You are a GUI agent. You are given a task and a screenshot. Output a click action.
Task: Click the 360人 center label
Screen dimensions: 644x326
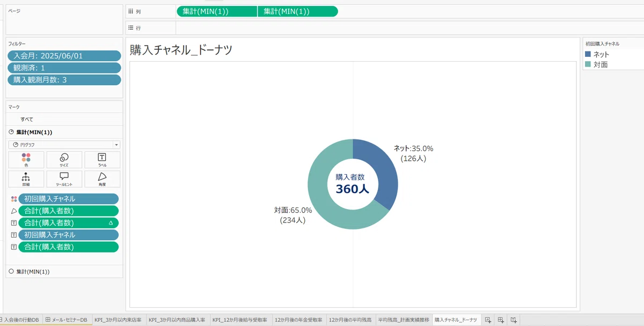353,189
